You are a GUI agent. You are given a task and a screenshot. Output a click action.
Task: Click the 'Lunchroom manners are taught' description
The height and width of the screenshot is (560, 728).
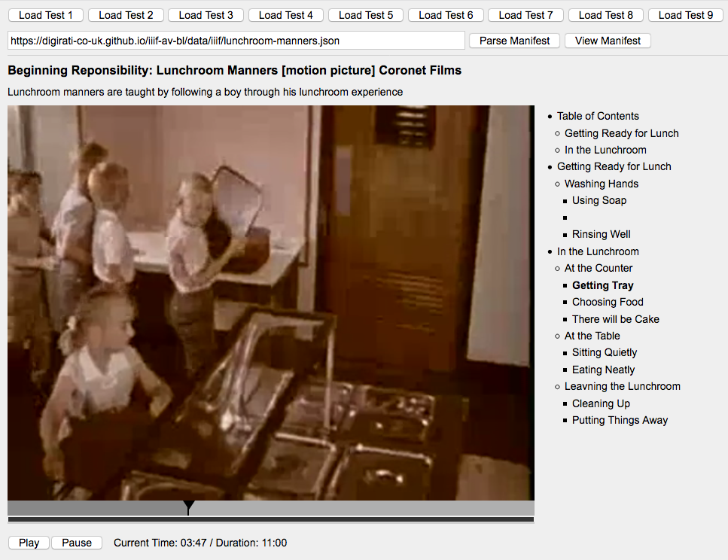tap(205, 92)
